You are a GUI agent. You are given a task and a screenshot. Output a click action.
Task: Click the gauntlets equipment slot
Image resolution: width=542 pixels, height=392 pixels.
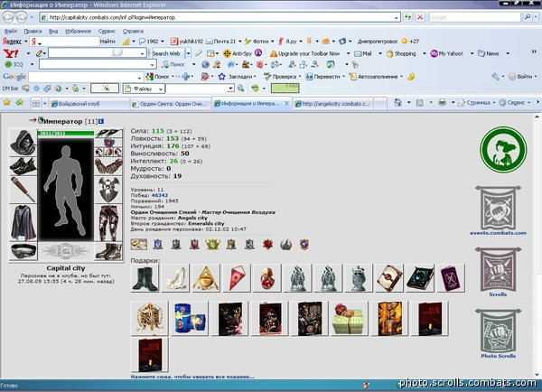pos(108,166)
